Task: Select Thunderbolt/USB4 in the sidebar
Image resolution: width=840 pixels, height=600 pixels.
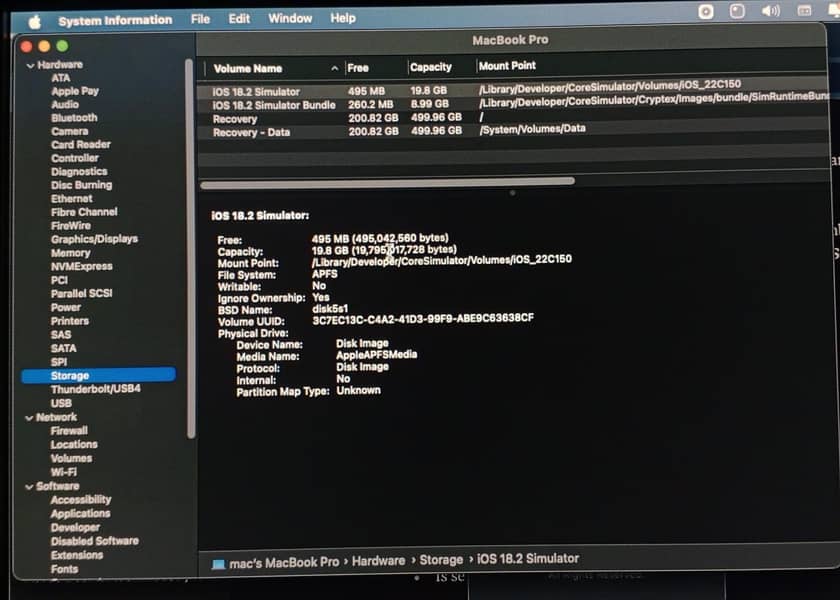Action: tap(95, 389)
